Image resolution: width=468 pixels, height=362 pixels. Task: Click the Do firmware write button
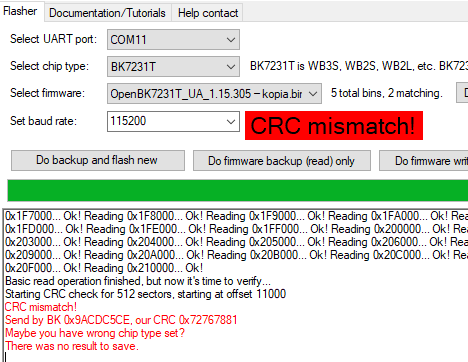(424, 161)
